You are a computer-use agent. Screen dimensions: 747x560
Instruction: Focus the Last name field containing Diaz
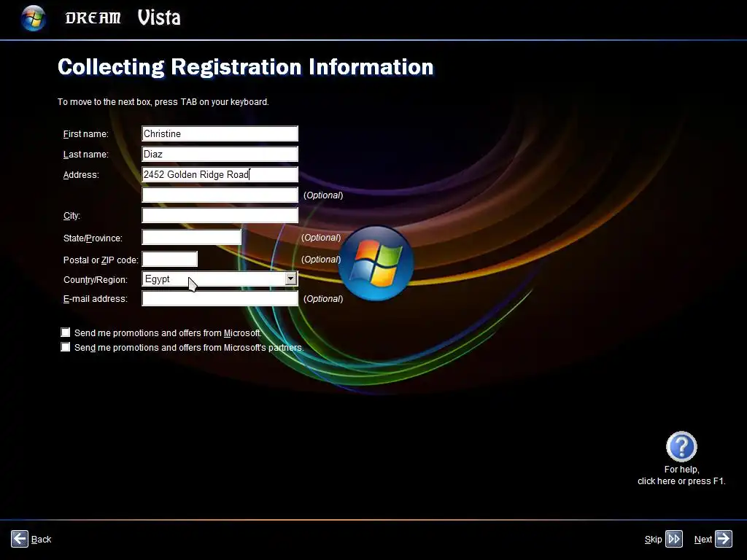[x=220, y=154]
